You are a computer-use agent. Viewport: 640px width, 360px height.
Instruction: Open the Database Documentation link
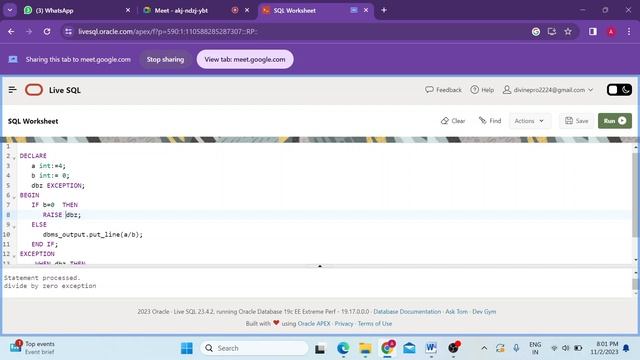point(407,311)
